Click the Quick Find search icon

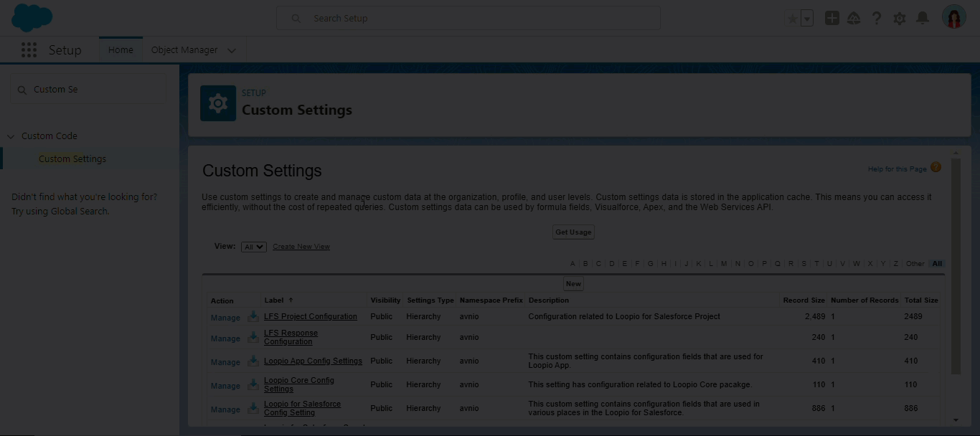pos(22,90)
